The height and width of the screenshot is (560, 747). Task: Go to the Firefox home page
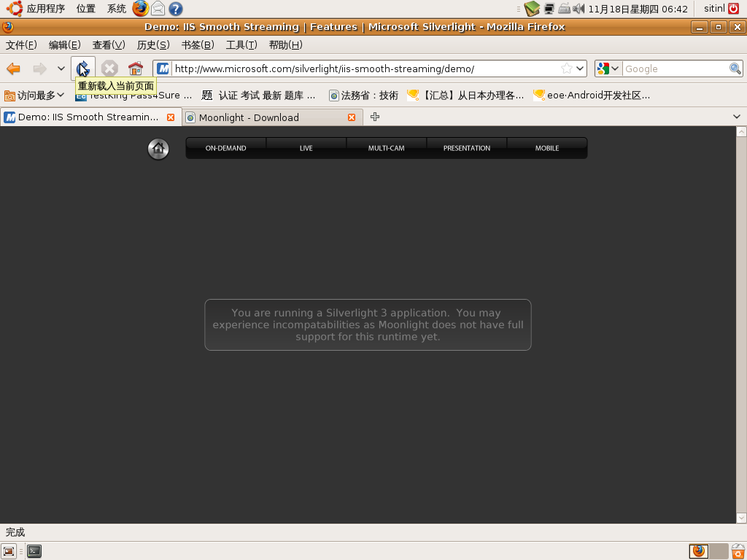[x=136, y=69]
